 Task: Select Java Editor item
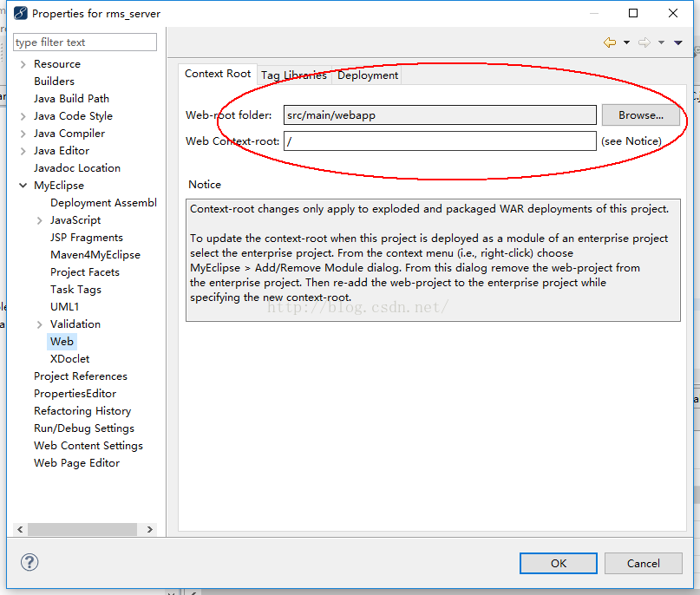[x=62, y=151]
